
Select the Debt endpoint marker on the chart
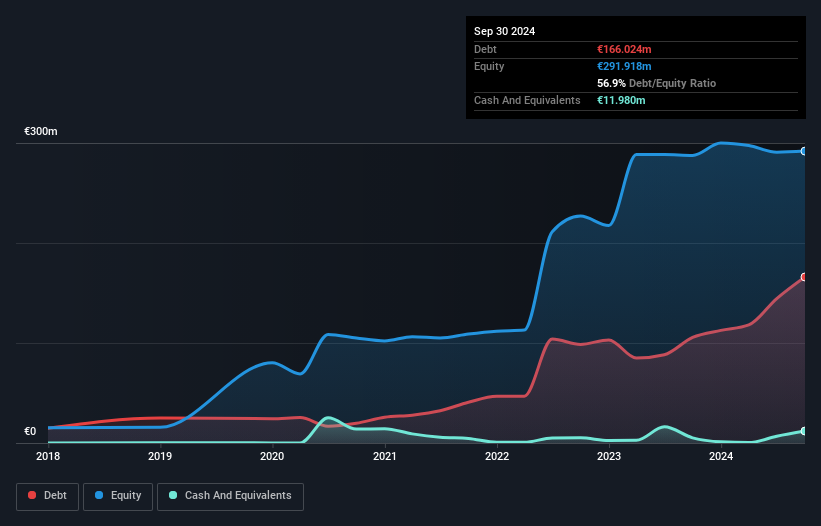804,277
